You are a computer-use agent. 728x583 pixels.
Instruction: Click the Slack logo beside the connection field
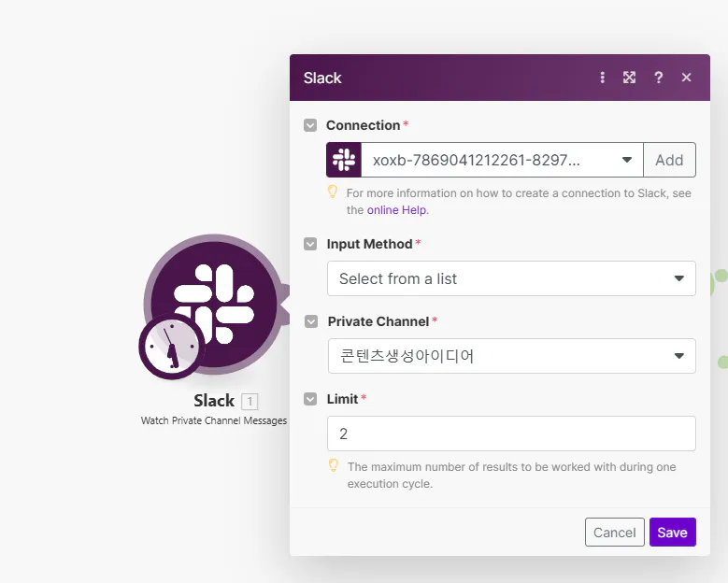(344, 160)
